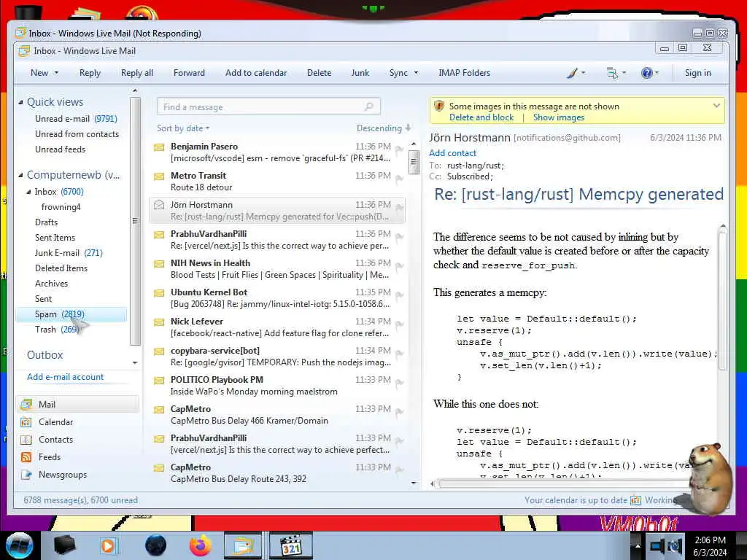Toggle flag on Nick Lefever message
The image size is (747, 560).
pos(399,324)
